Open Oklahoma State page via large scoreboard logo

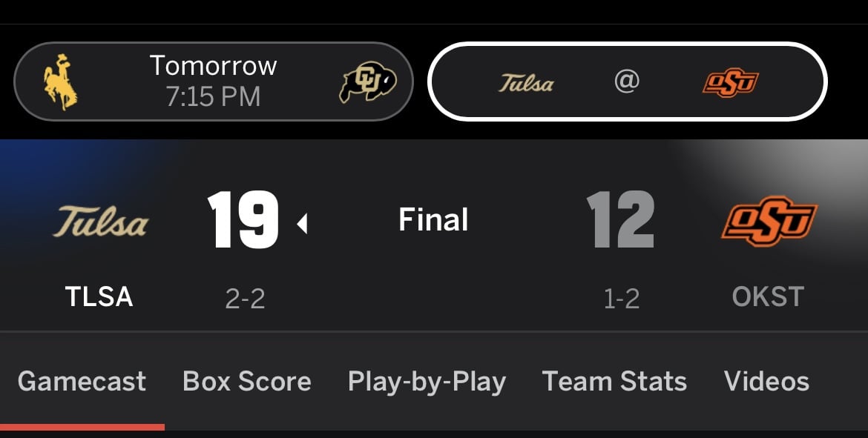pos(769,222)
